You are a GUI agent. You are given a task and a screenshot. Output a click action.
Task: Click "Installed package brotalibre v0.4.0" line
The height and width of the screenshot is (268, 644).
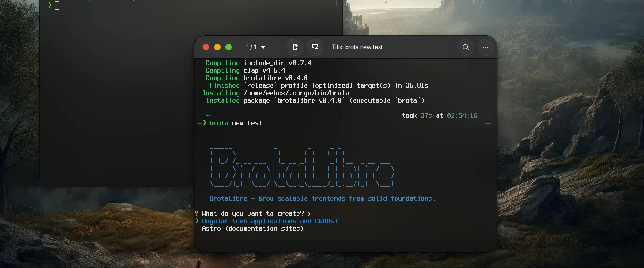point(315,100)
